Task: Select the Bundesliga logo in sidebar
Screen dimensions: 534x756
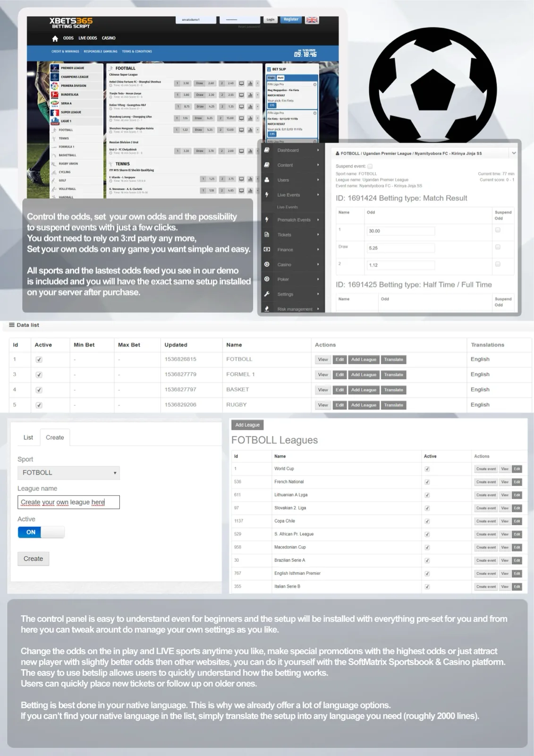Action: click(x=55, y=94)
